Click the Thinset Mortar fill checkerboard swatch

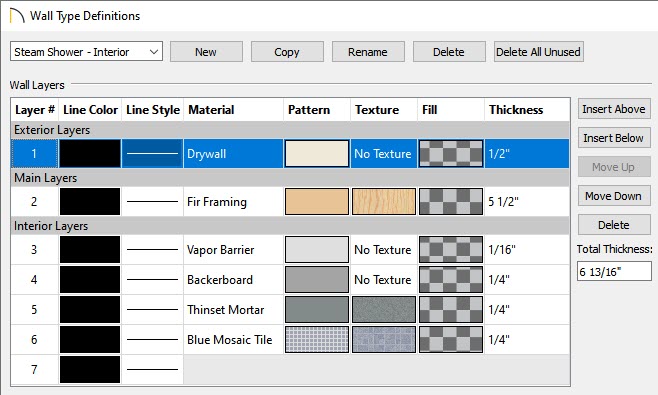[x=451, y=309]
